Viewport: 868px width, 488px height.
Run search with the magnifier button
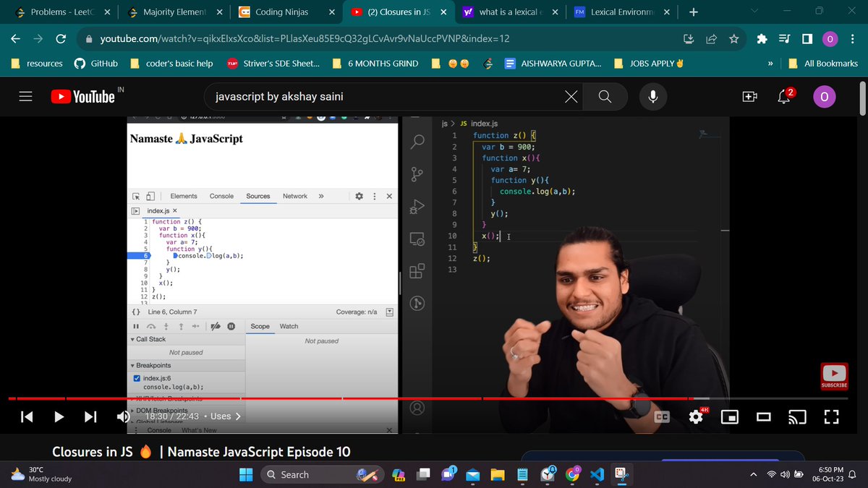pyautogui.click(x=605, y=96)
